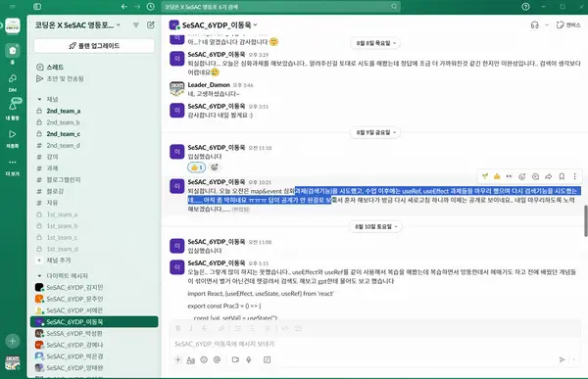Screen dimensions: 588x379
Task: Click Leader_Damon's name in the chat
Action: [x=209, y=85]
